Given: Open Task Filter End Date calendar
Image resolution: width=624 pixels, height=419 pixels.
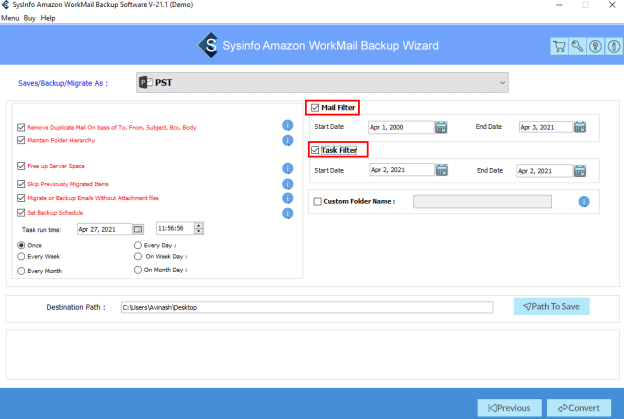Looking at the screenshot, I should tap(580, 171).
